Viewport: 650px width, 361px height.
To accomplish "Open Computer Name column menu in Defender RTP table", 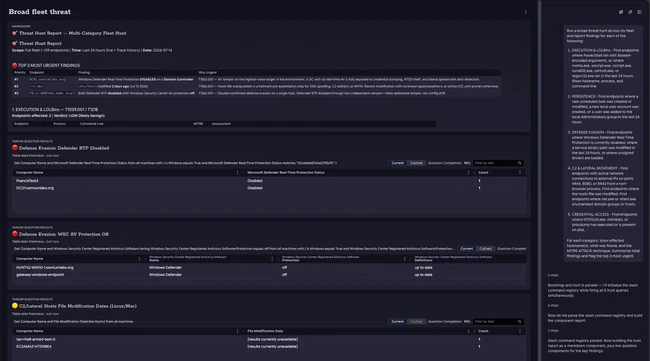I will [x=238, y=172].
